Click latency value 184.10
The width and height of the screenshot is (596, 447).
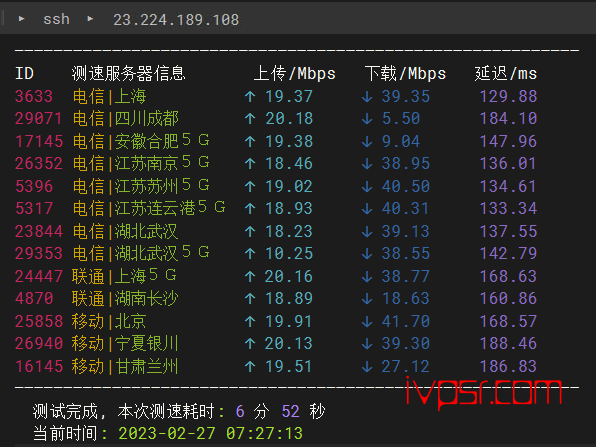point(509,119)
